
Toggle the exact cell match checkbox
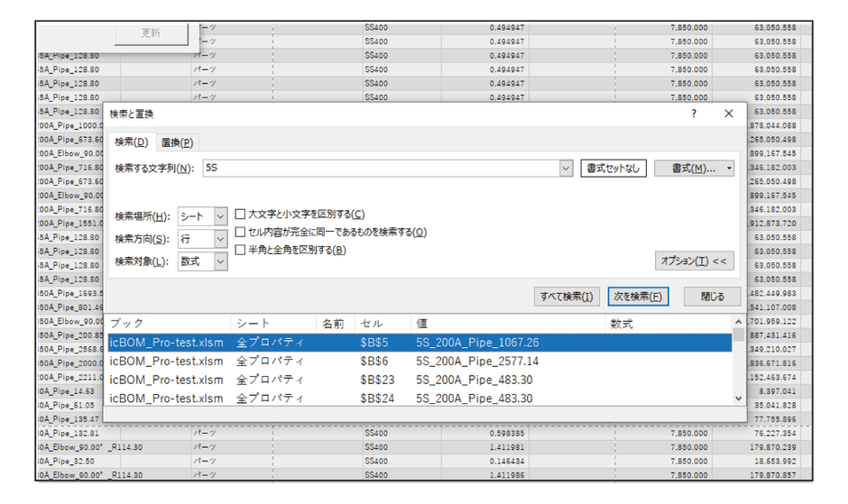[x=241, y=232]
